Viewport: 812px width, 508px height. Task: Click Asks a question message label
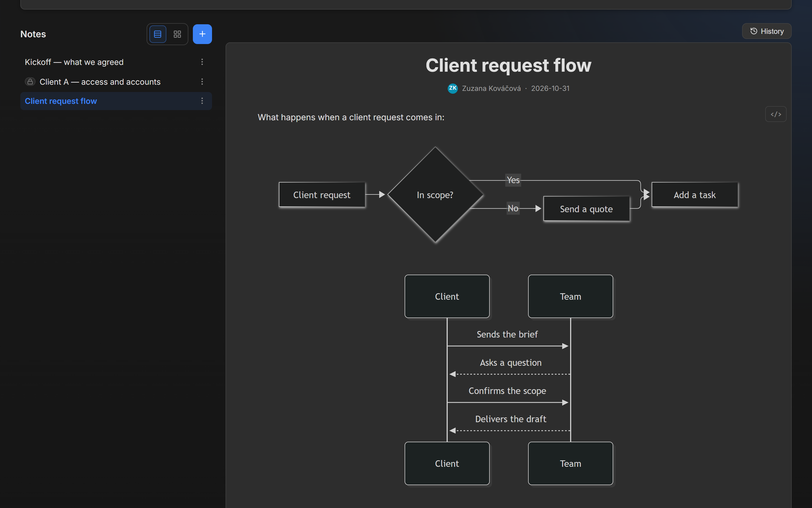coord(510,363)
